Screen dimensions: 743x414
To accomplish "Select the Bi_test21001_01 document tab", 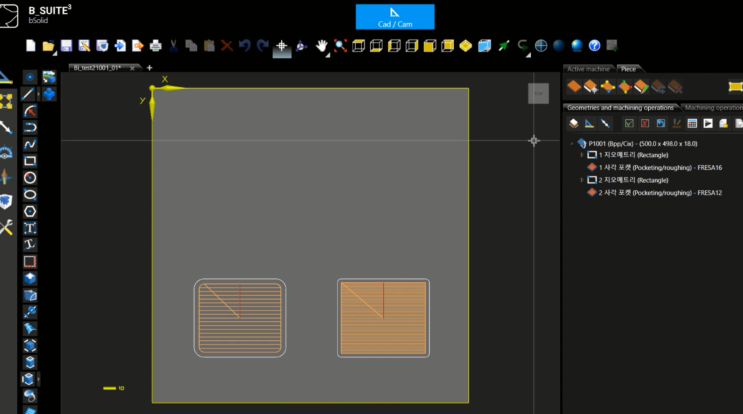I will click(x=97, y=68).
